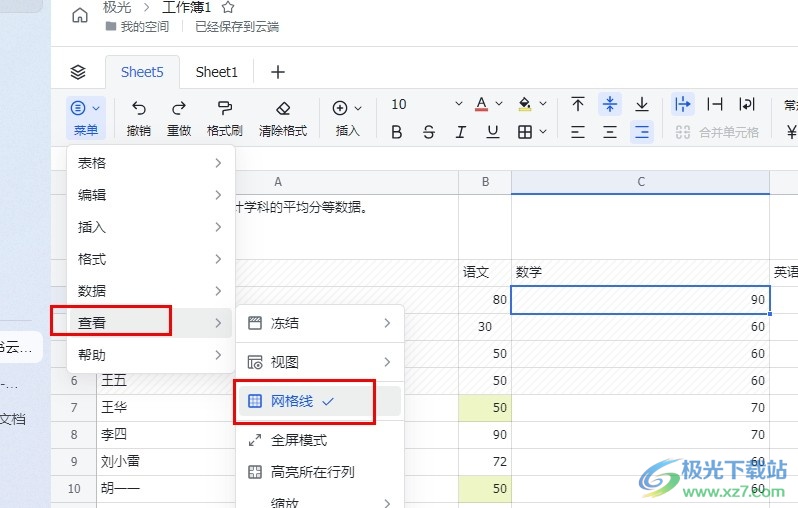798x508 pixels.
Task: Select column C header
Action: pos(641,182)
